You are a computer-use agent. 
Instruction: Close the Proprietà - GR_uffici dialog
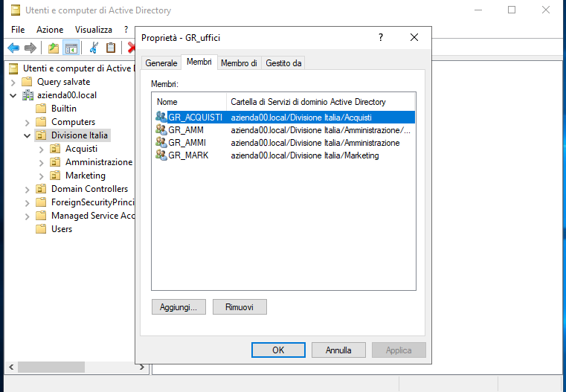pos(414,37)
